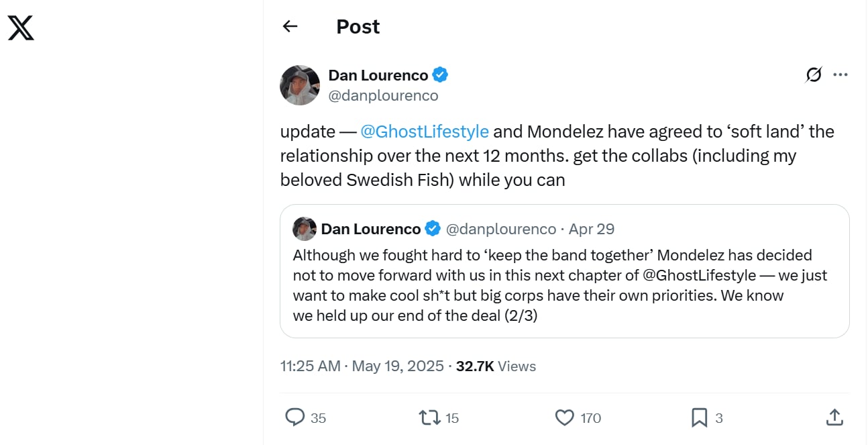The image size is (868, 445).
Task: Click the X logo icon
Action: [x=21, y=28]
